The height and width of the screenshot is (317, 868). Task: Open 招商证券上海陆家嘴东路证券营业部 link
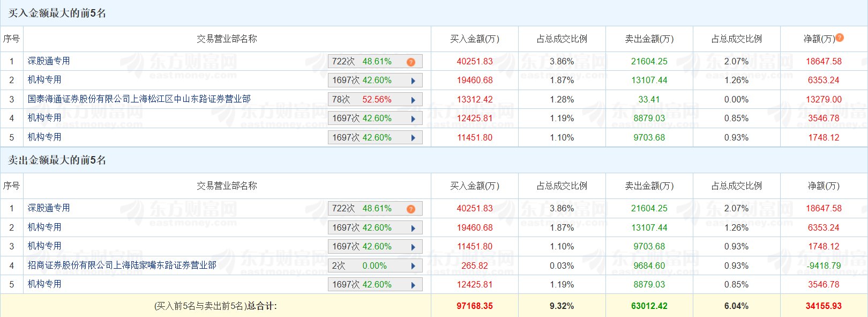click(122, 265)
